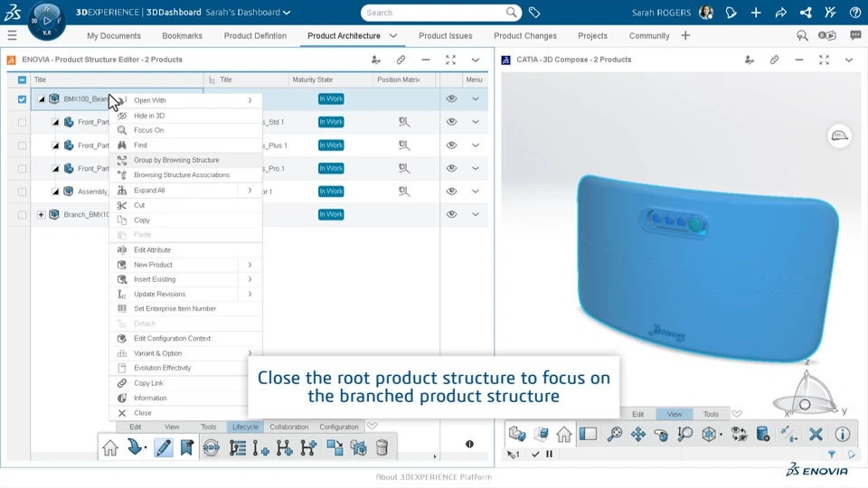Uncheck the BMX100_Beam row checkbox

(22, 99)
